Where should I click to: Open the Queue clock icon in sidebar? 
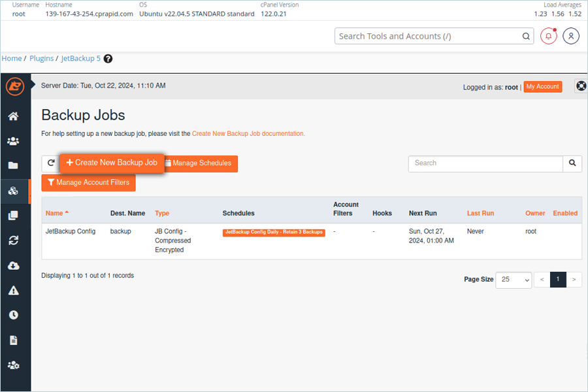click(14, 315)
